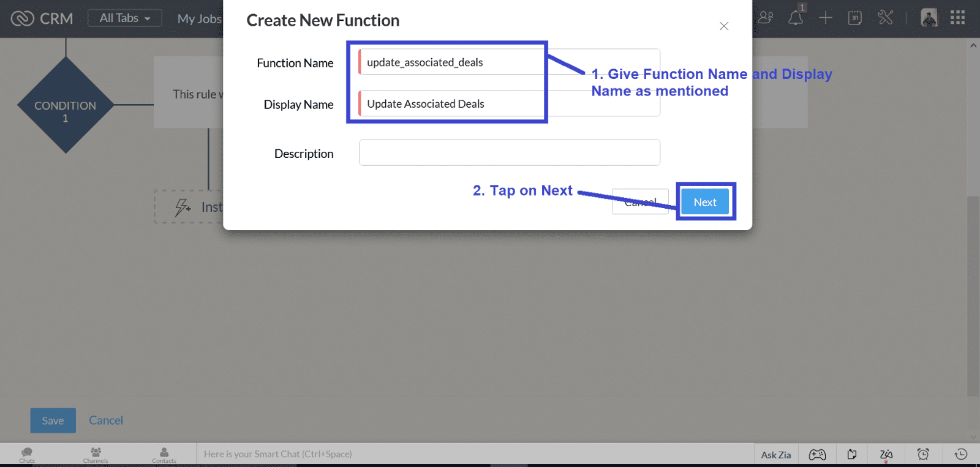Select the Condition 1 diamond node
This screenshot has width=980, height=467.
66,105
